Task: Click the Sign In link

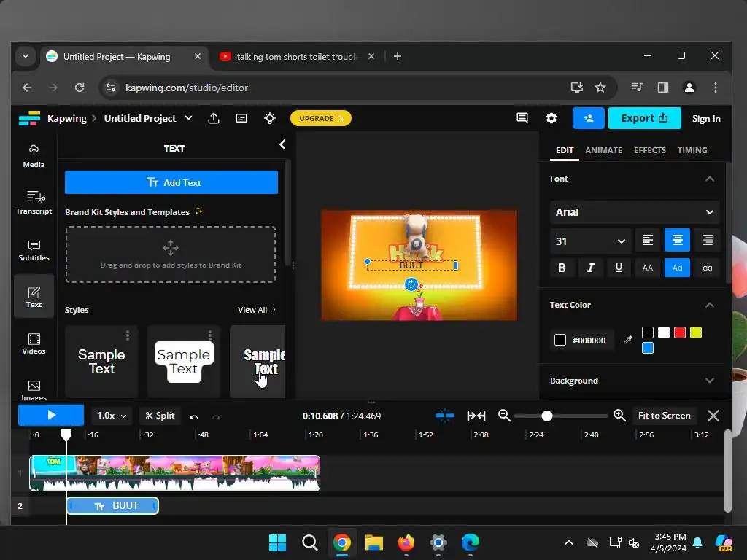Action: pos(706,119)
